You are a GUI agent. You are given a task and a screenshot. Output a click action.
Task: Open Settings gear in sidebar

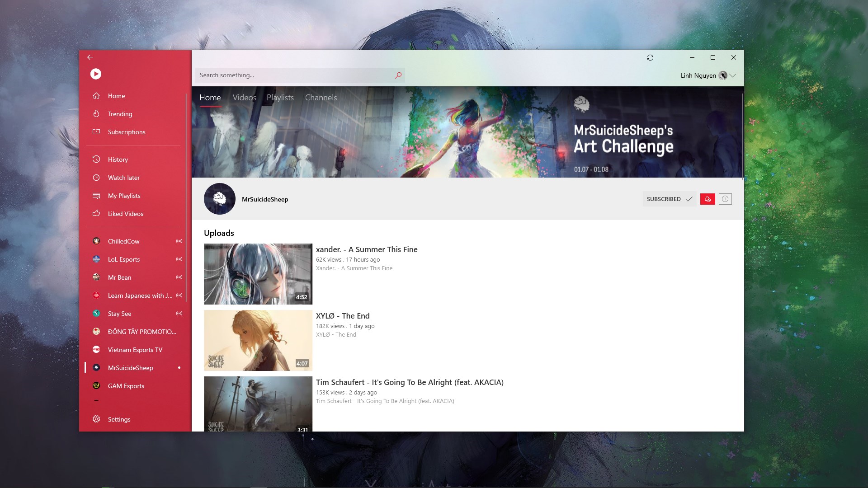pyautogui.click(x=96, y=419)
